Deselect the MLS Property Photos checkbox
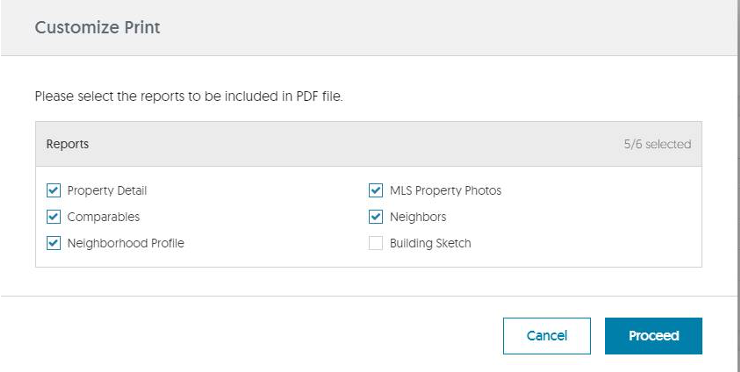Screen dimensions: 740x372 [376, 190]
